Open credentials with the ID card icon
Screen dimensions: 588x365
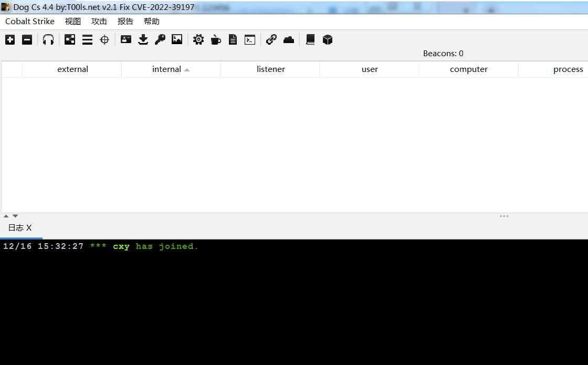126,40
